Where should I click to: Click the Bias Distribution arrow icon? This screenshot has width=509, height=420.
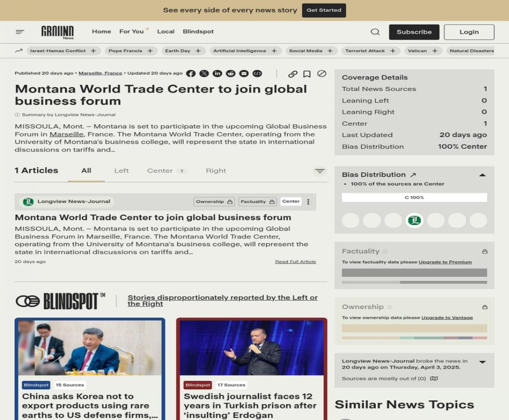(x=413, y=175)
